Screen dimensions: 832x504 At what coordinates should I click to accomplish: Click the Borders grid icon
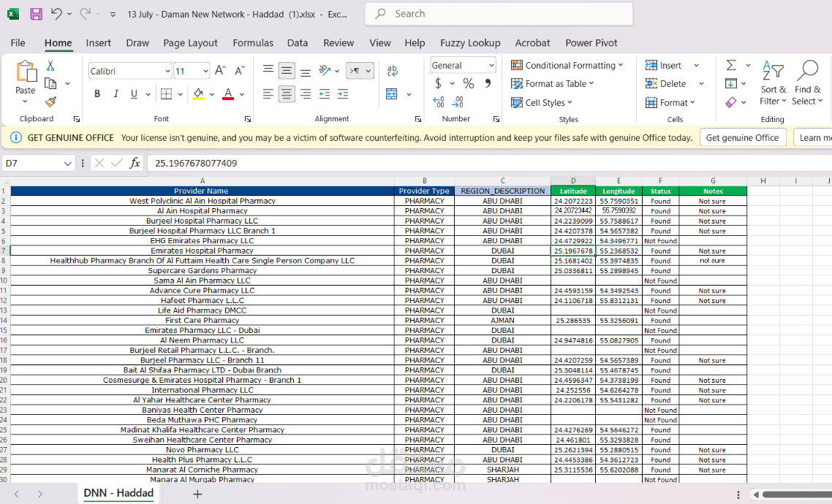coord(166,93)
